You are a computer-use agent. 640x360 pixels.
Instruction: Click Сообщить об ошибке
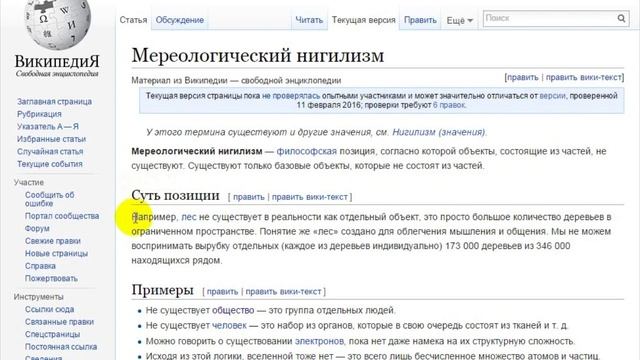[49, 199]
